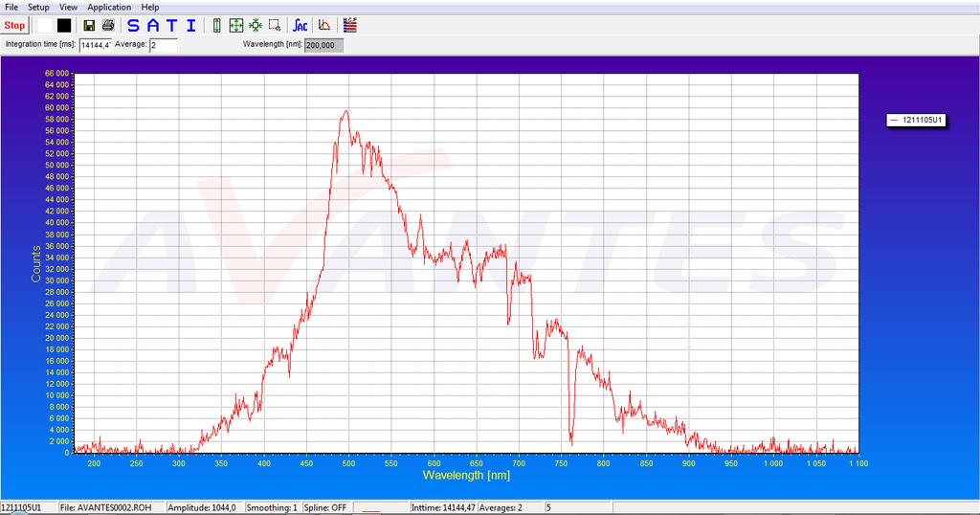Click the Wavelength value field showing 200,000
Viewport: 980px width, 515px height.
323,45
